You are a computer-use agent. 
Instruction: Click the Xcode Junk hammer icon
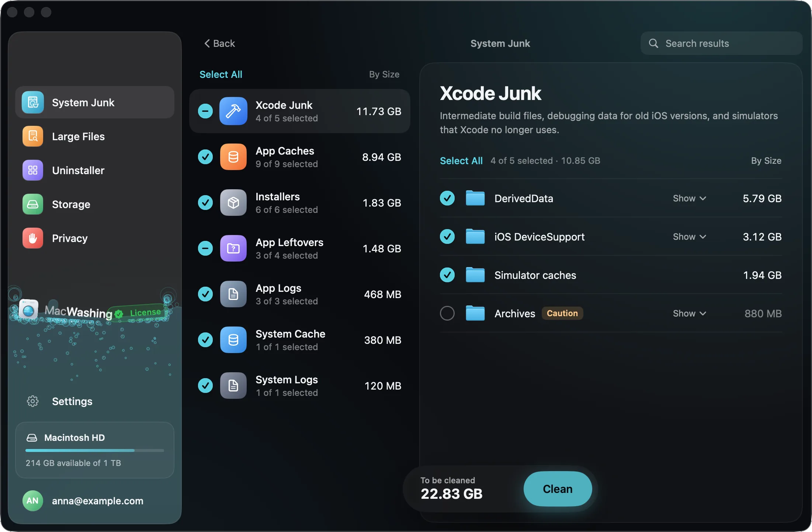233,111
